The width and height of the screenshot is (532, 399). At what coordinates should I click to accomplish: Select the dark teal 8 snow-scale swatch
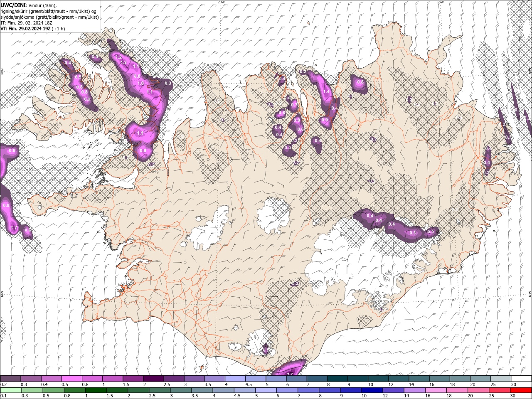click(337, 379)
